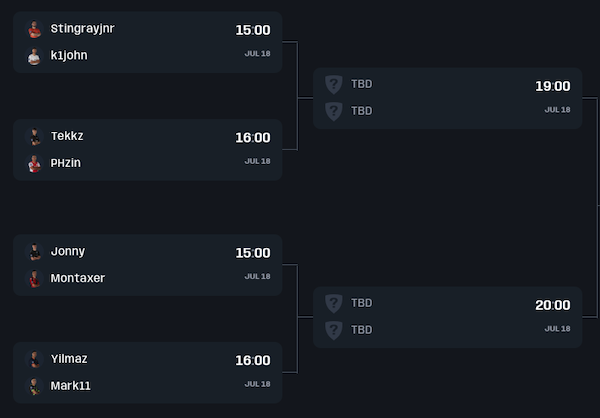
Task: Click Stingrayjnr's player avatar
Action: click(x=34, y=29)
